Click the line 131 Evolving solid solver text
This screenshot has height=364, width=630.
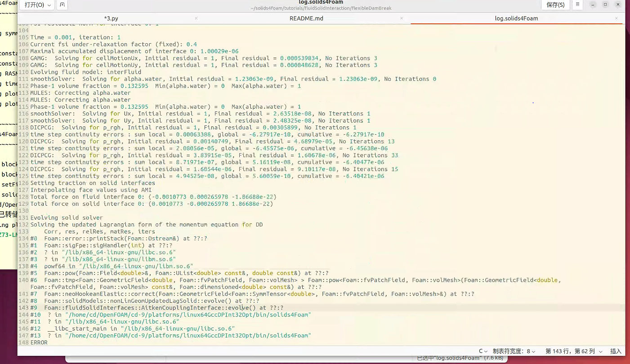coord(67,218)
